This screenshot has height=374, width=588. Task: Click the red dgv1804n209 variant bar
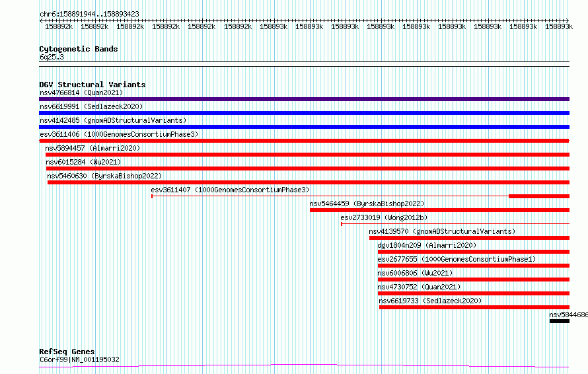point(474,252)
